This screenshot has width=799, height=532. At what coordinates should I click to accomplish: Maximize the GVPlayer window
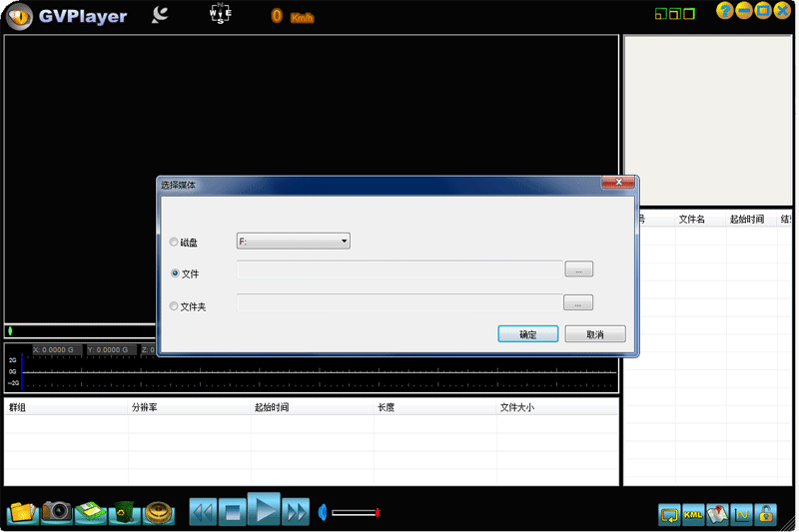pyautogui.click(x=763, y=11)
